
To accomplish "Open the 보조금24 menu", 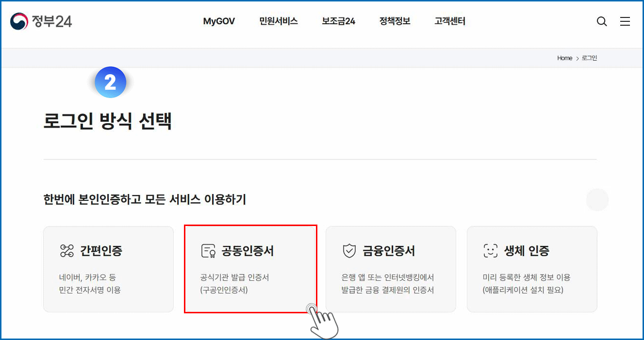I will click(339, 21).
